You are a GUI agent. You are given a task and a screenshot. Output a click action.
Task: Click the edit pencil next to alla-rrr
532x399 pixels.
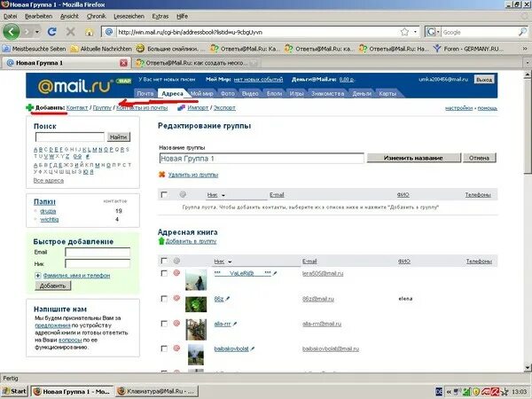(x=234, y=324)
